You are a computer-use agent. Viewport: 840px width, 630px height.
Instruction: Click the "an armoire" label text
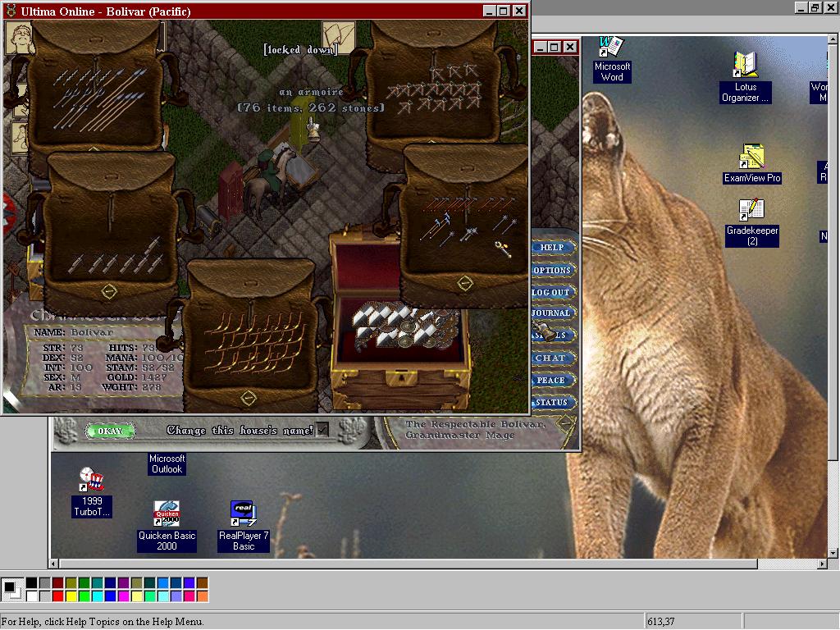click(x=311, y=92)
